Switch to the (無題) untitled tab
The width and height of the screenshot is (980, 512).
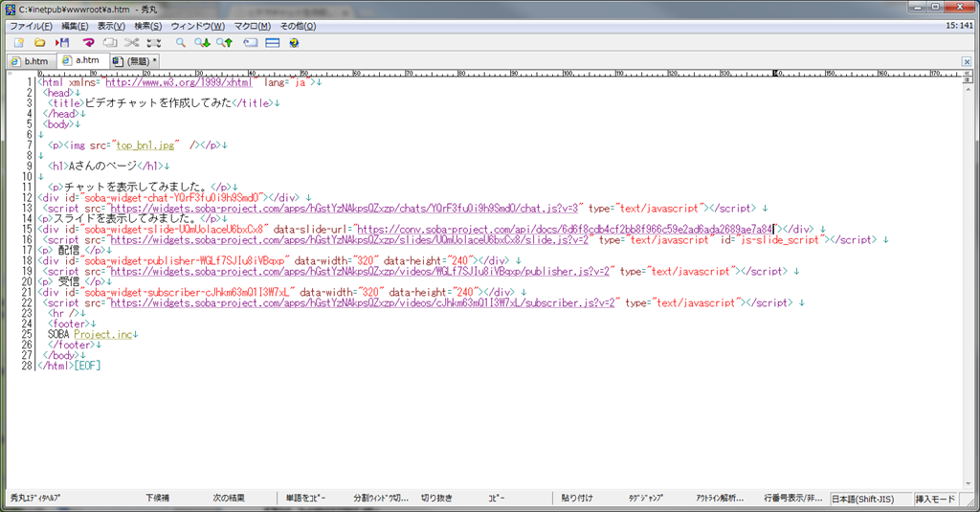[x=134, y=61]
